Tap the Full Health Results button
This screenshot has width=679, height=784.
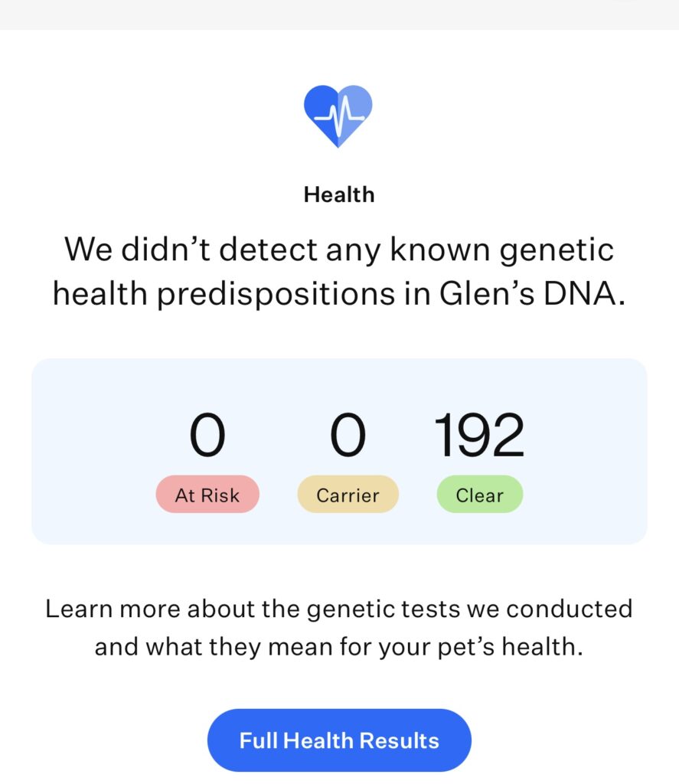(x=339, y=740)
